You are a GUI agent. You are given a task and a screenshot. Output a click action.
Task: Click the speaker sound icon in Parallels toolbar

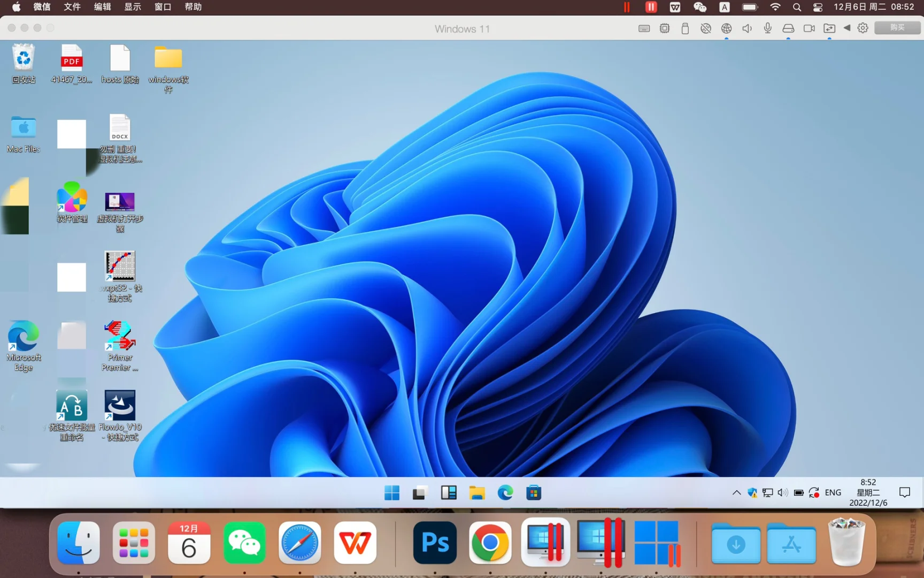pyautogui.click(x=747, y=28)
